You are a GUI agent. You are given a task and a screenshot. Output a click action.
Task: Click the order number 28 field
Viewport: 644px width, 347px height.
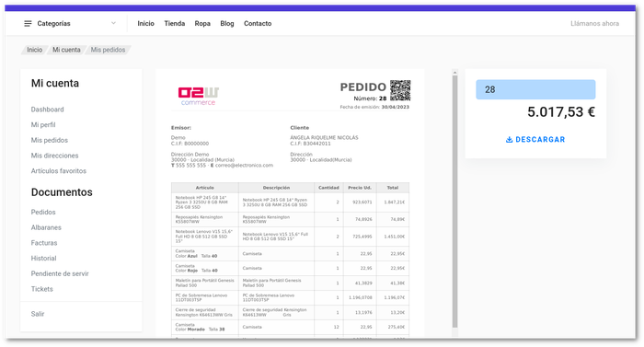point(535,89)
